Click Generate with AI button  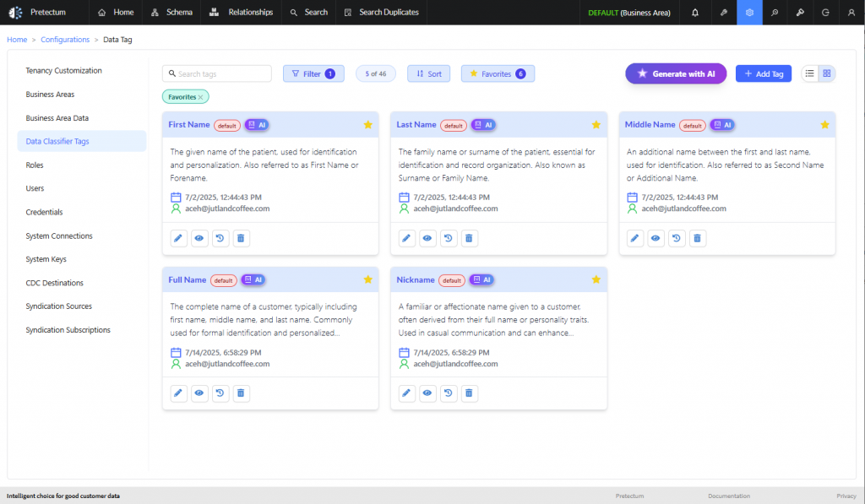[676, 74]
